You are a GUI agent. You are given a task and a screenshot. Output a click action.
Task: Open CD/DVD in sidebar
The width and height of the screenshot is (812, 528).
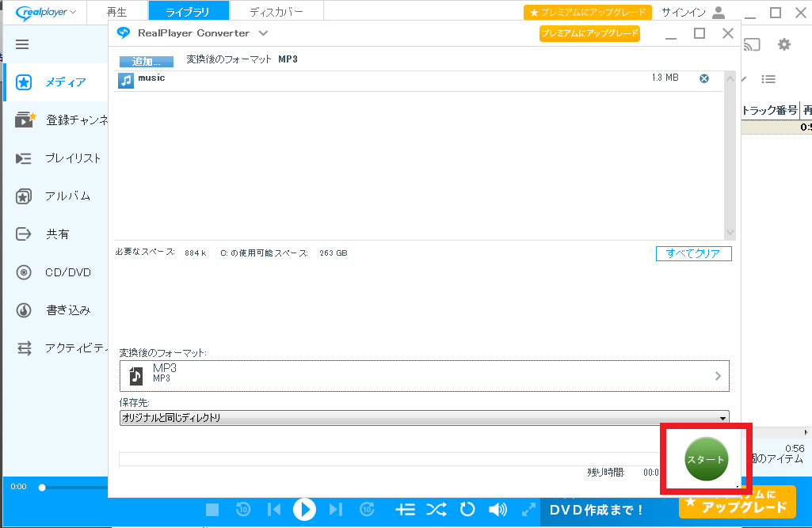point(53,272)
